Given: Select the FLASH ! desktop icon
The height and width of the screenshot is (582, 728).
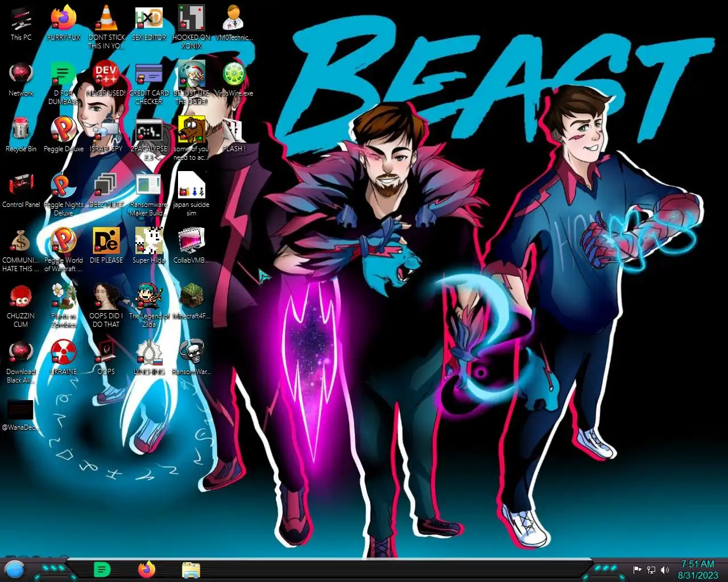Looking at the screenshot, I should click(234, 135).
